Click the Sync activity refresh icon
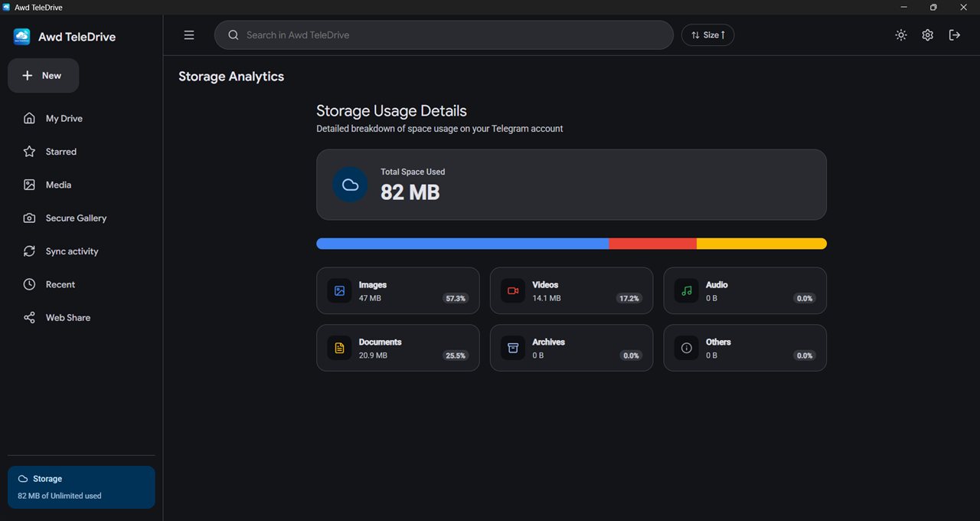Image resolution: width=980 pixels, height=521 pixels. 29,251
